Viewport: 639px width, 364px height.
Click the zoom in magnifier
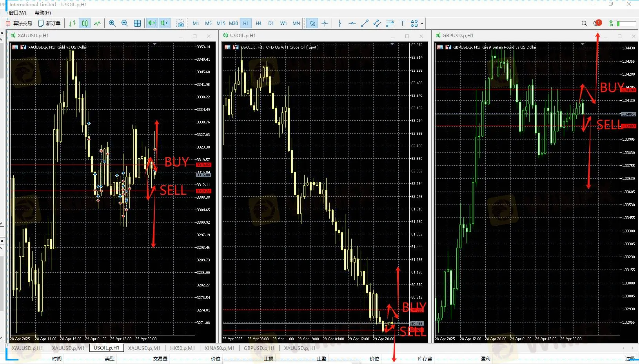point(112,24)
